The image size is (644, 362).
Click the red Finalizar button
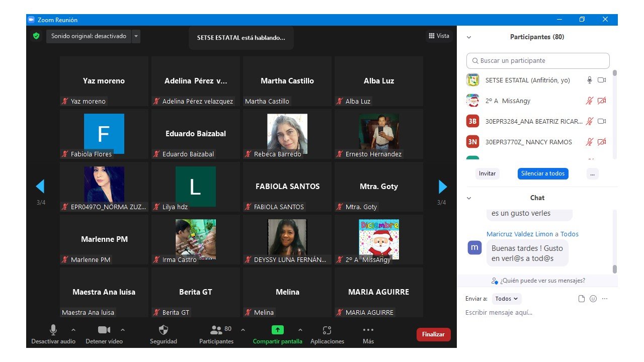click(x=433, y=334)
